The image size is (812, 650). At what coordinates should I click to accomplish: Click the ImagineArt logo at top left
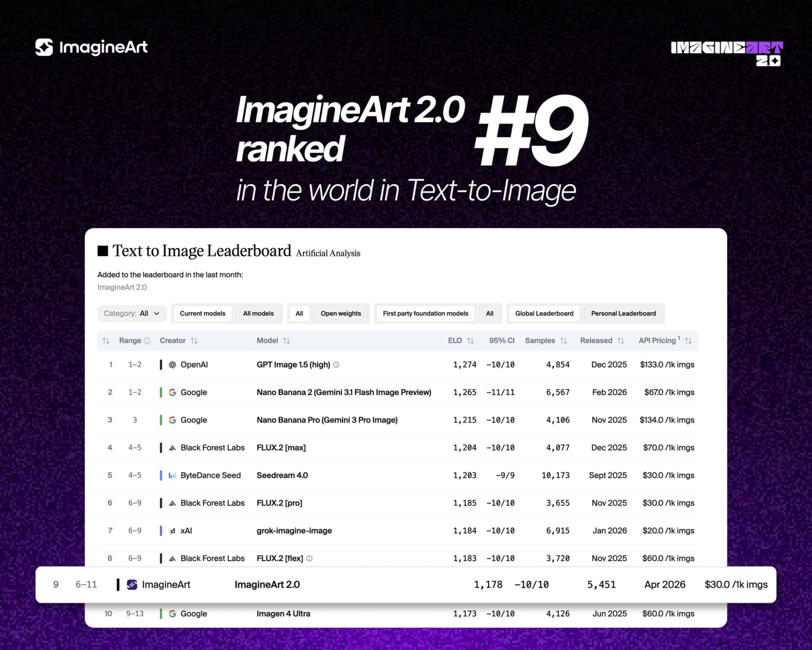[91, 47]
